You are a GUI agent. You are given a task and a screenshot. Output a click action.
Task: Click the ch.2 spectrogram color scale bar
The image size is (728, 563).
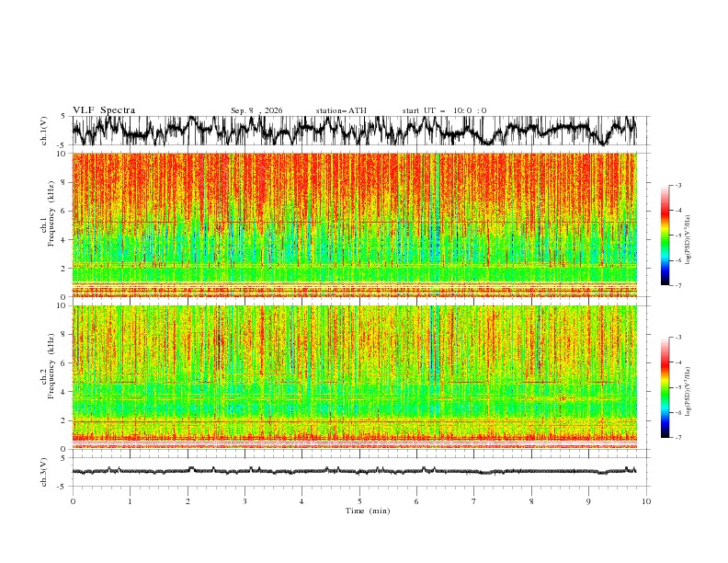tap(665, 387)
